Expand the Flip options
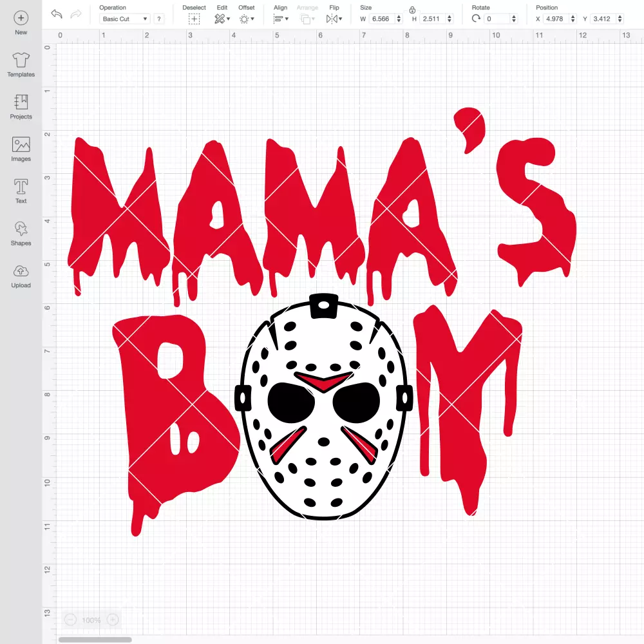 coord(334,19)
